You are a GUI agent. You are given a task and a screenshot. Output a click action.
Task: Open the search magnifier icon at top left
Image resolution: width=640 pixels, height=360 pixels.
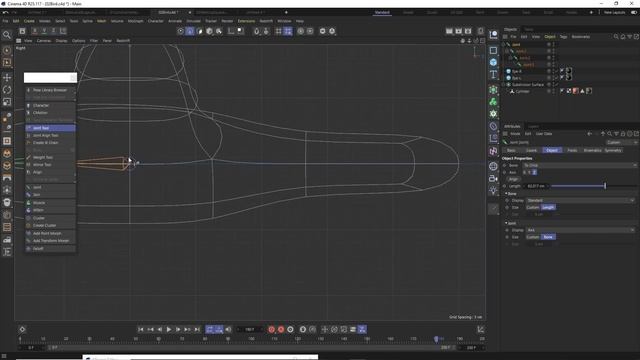pyautogui.click(x=7, y=35)
